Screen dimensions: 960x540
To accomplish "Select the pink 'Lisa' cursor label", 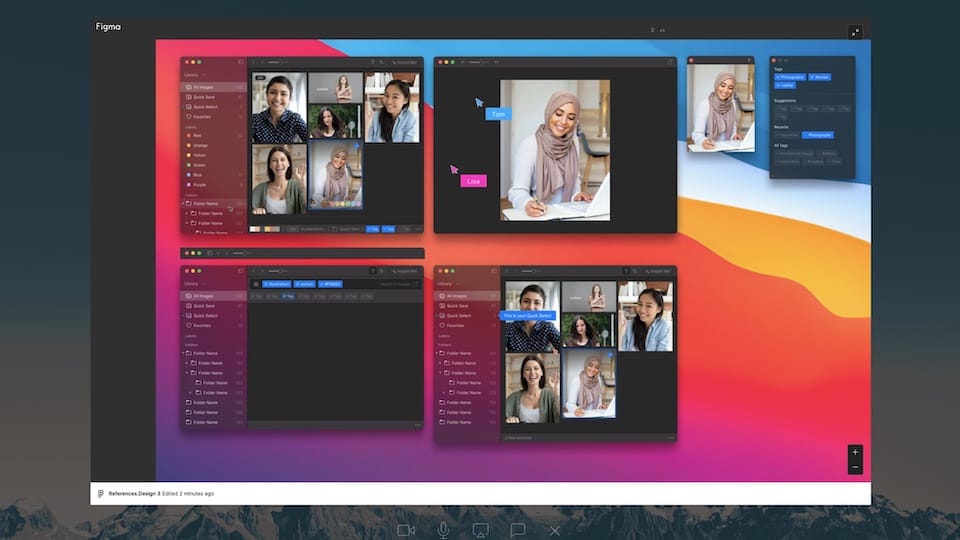I will click(x=473, y=181).
